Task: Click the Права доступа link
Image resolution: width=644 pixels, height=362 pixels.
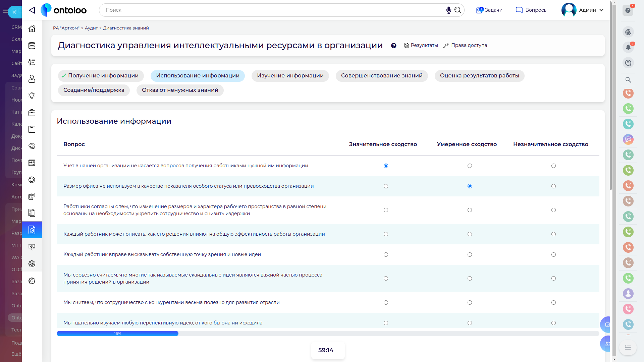Action: point(465,45)
